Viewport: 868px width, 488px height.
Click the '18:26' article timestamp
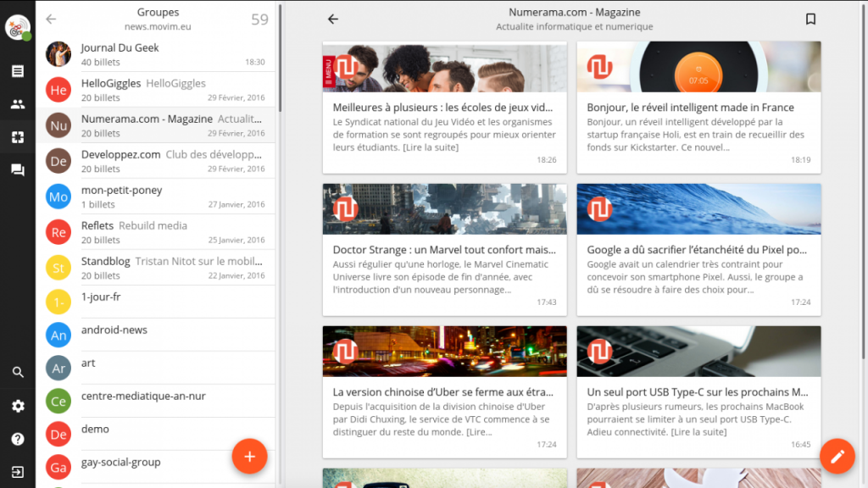pyautogui.click(x=547, y=160)
